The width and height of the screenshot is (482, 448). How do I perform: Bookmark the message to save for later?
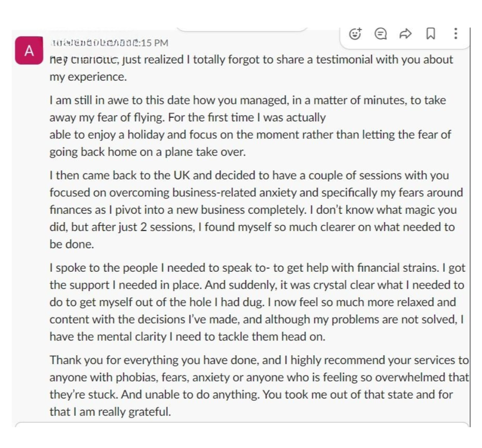tap(431, 33)
